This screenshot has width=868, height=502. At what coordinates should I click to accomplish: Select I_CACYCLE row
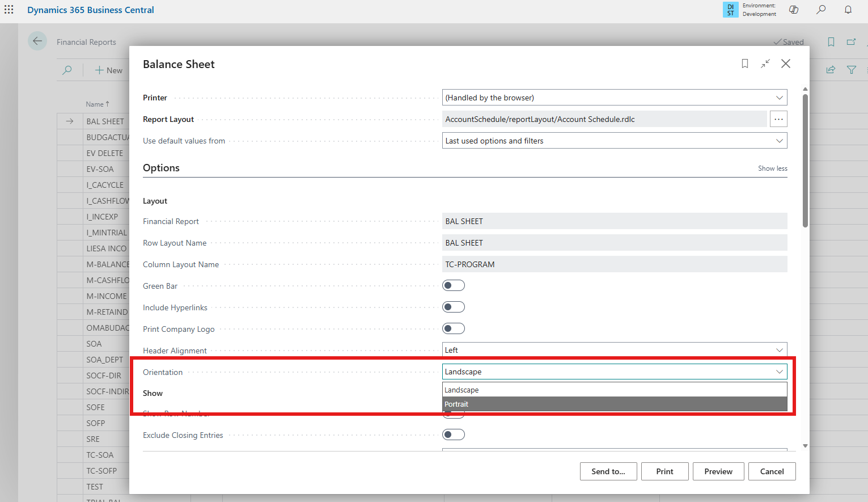(105, 185)
